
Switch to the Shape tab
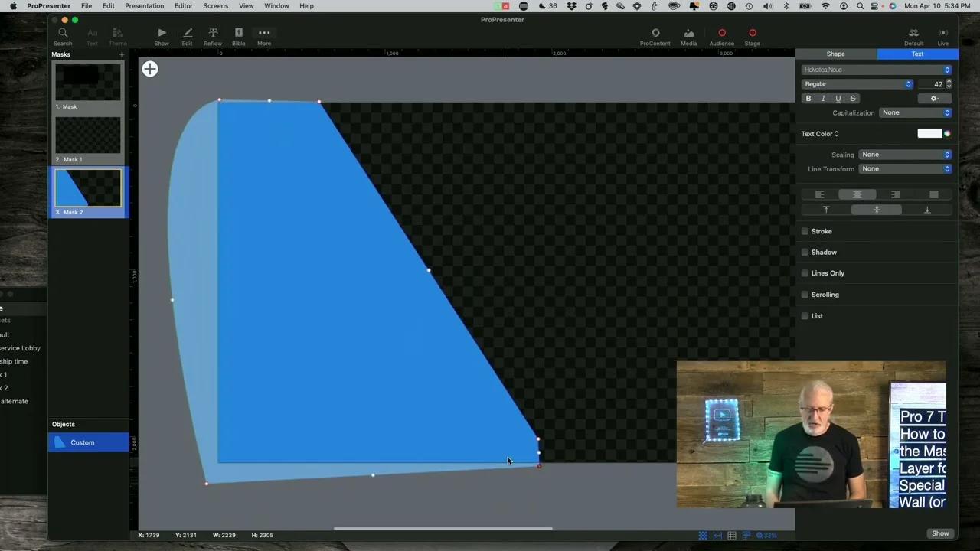point(835,54)
